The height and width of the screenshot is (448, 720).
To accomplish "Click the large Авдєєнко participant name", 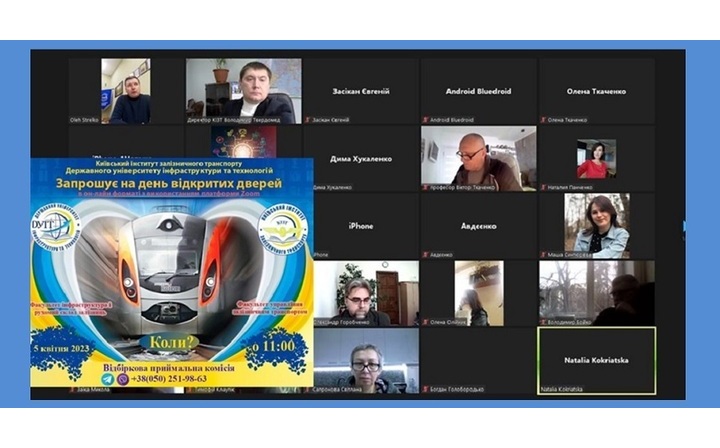I will (478, 226).
